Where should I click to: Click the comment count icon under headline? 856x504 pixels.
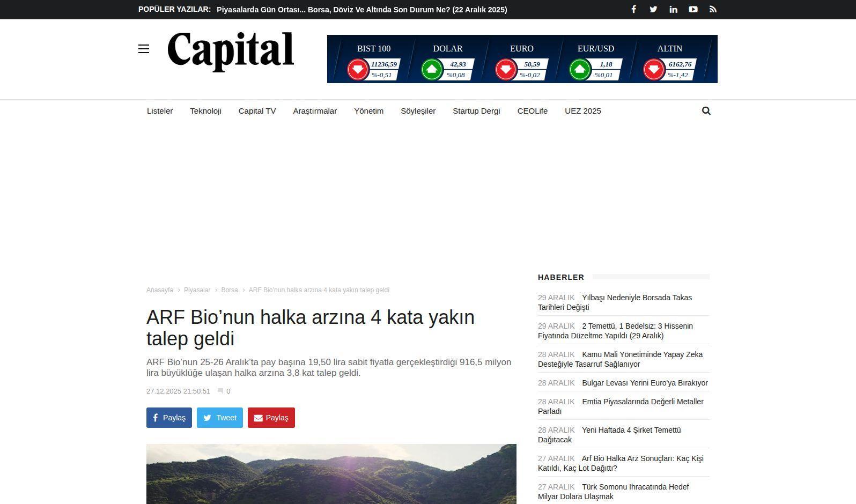[220, 391]
